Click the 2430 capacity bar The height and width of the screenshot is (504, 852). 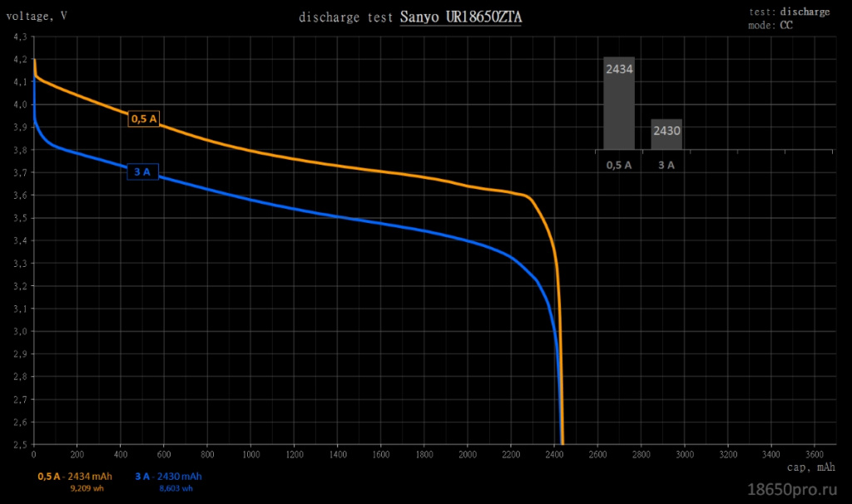666,134
